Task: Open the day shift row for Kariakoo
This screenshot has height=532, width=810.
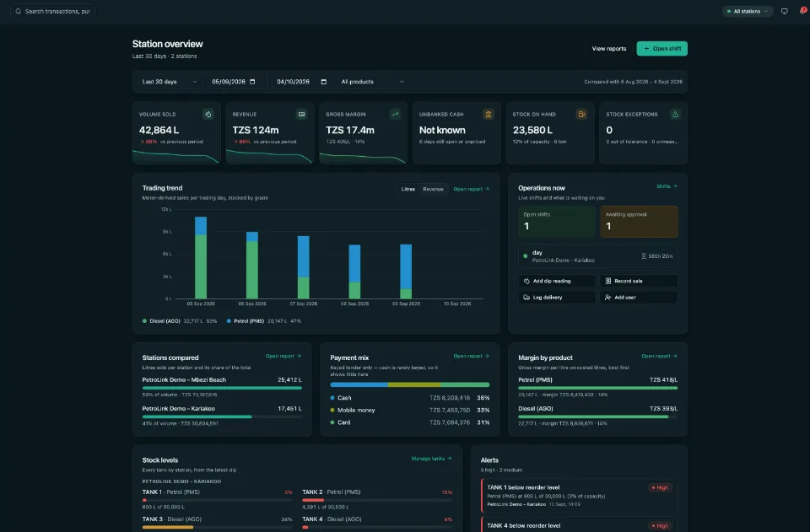Action: 597,256
